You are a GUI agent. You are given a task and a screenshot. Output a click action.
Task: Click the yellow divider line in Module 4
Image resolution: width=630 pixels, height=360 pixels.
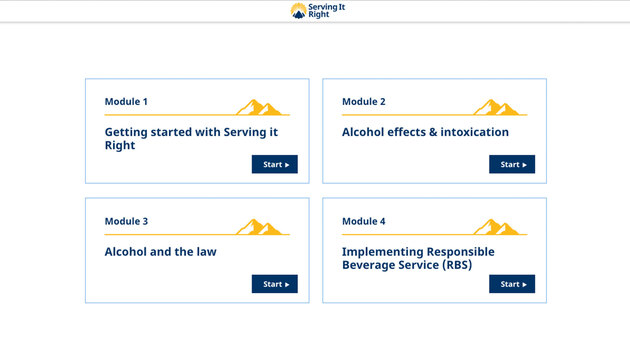434,235
